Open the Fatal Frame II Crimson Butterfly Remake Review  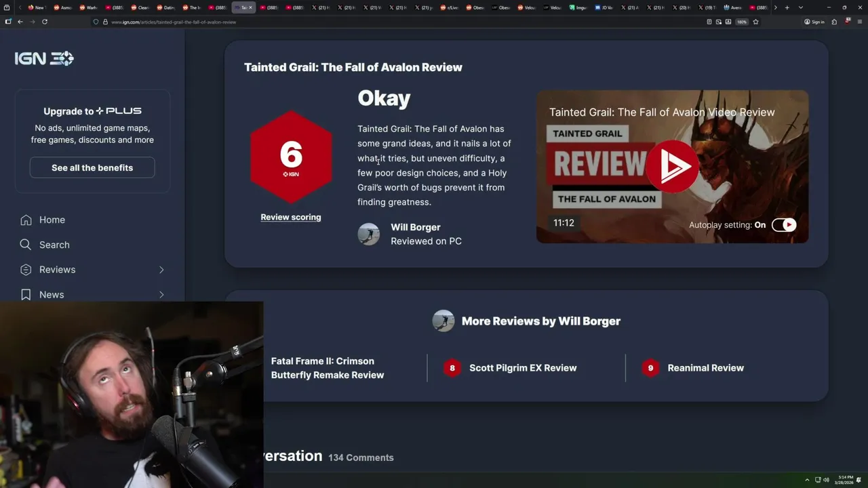328,368
